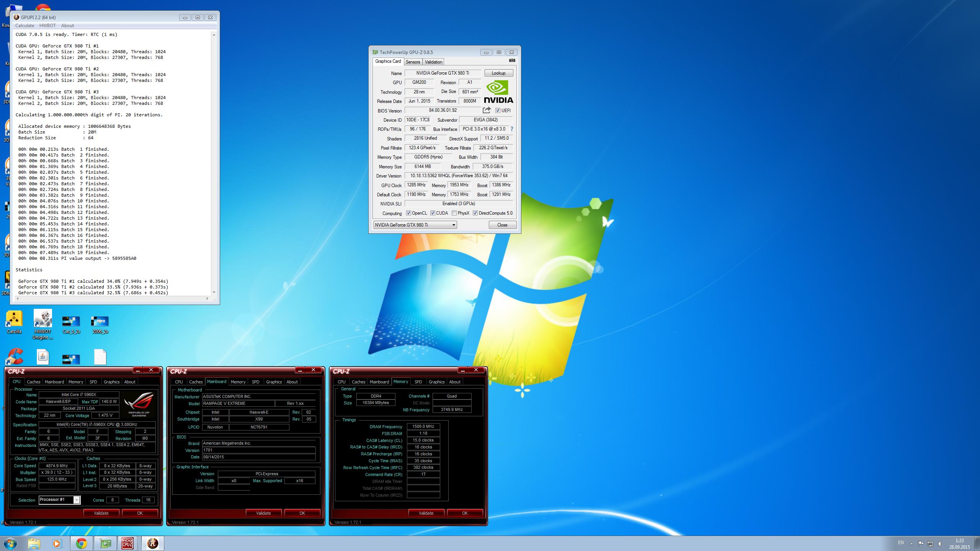Toggle the PhysX checkbox
Image resolution: width=980 pixels, height=551 pixels.
454,213
